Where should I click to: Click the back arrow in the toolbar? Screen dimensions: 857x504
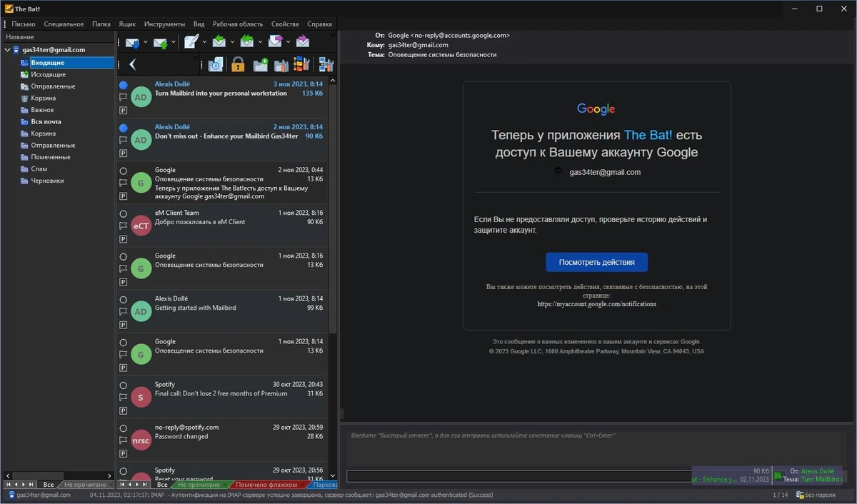click(x=132, y=64)
